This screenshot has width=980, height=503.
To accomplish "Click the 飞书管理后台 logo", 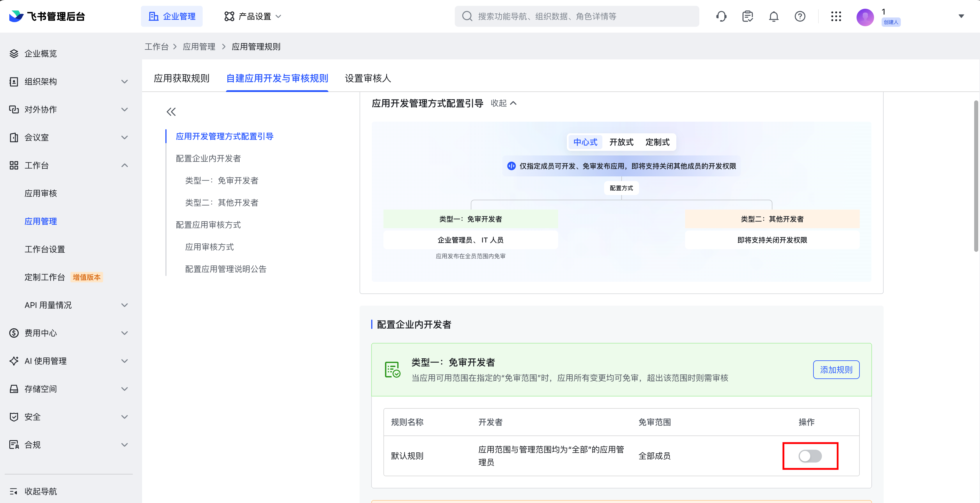I will 46,16.
